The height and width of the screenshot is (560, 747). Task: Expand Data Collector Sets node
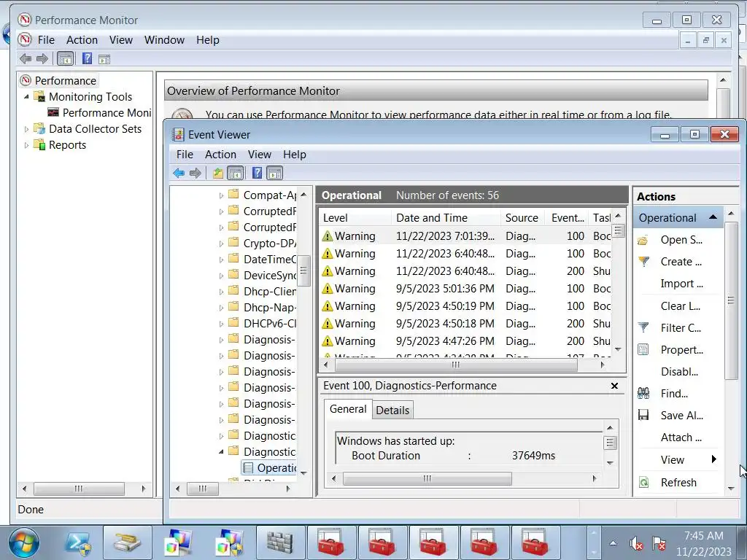(27, 129)
